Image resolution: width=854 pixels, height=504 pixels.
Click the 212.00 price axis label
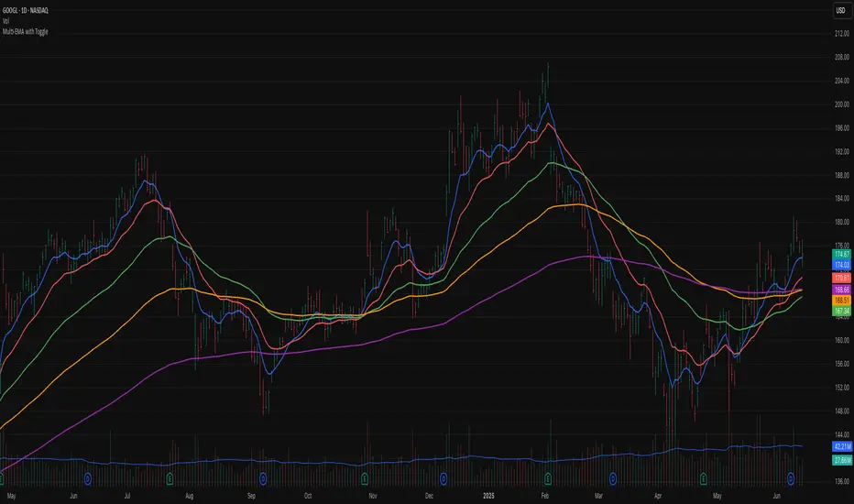coord(841,34)
